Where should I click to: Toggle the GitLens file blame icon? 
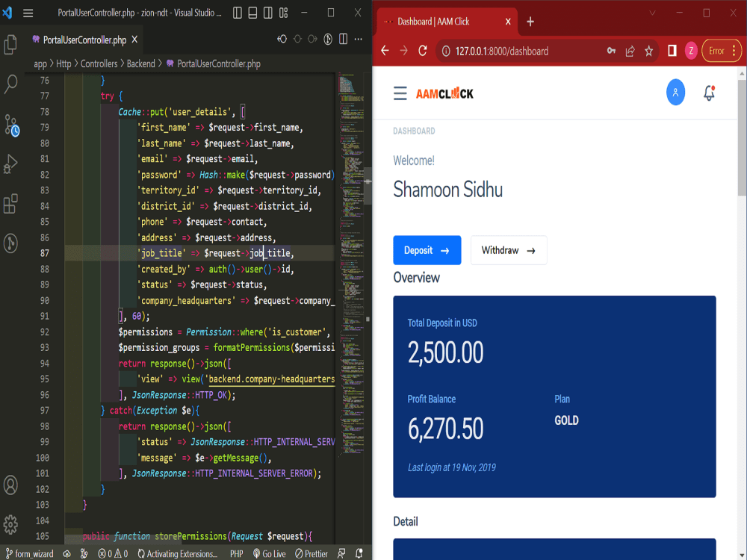tap(328, 39)
